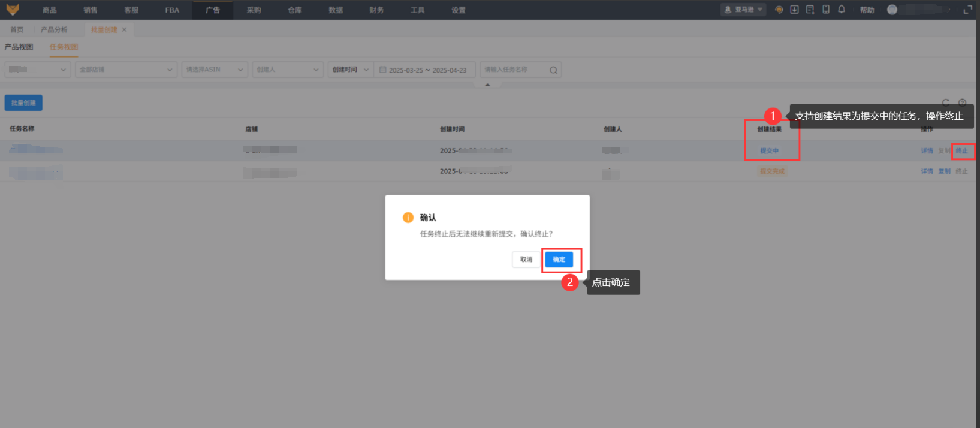The image size is (980, 428).
Task: Collapse the filter bar with the up arrow
Action: coord(487,85)
